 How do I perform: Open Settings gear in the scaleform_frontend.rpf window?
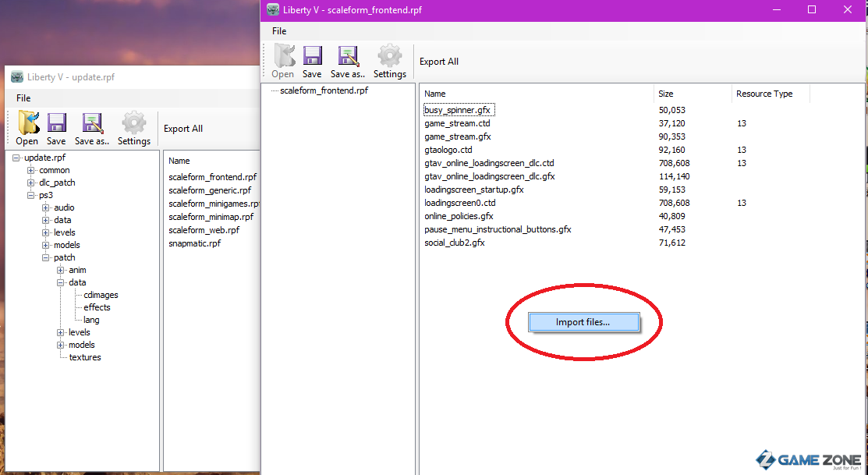coord(390,56)
